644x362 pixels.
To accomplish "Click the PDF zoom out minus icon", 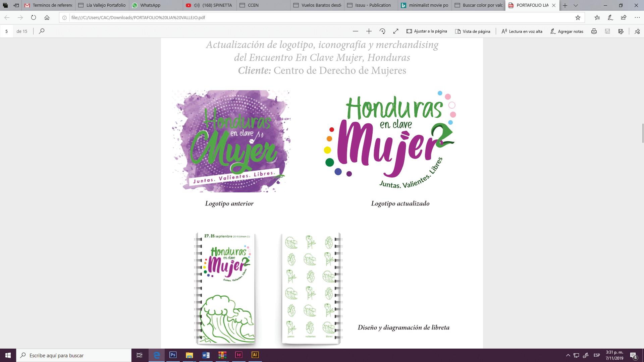I will click(x=356, y=31).
